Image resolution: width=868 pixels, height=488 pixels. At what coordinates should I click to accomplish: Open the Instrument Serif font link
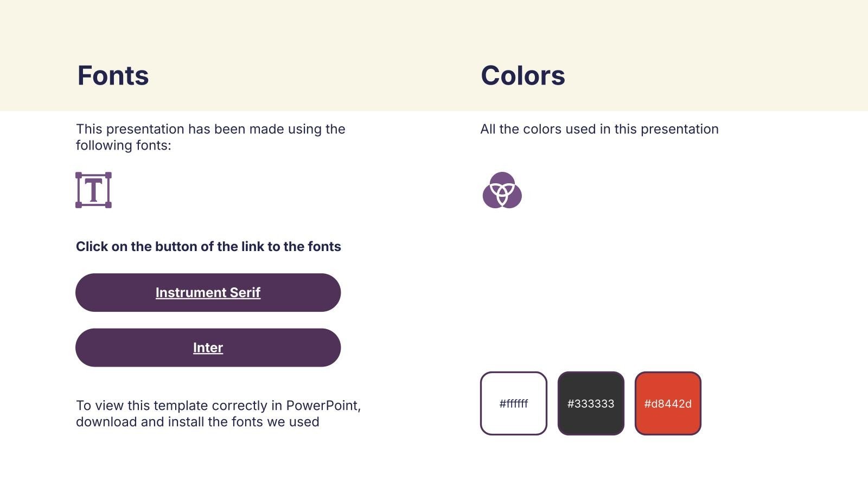(208, 293)
